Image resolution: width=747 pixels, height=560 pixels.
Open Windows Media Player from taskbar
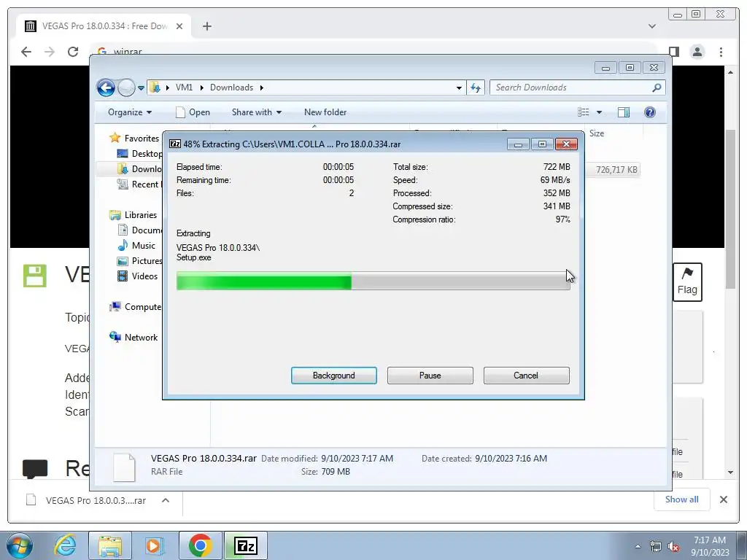[155, 545]
